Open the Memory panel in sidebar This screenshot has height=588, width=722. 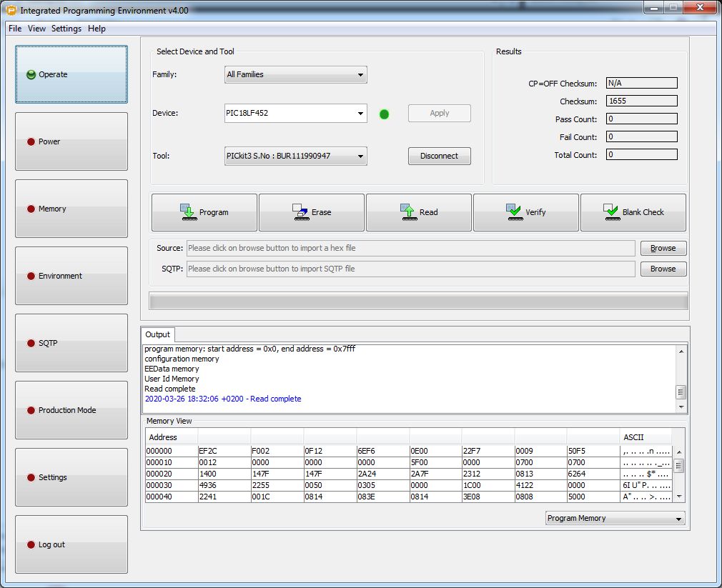71,209
